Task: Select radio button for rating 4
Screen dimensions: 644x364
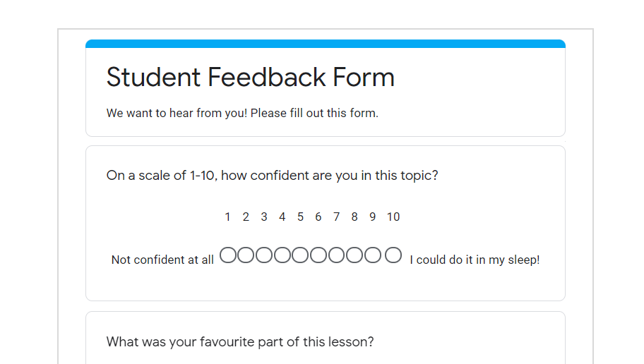Action: click(x=282, y=255)
